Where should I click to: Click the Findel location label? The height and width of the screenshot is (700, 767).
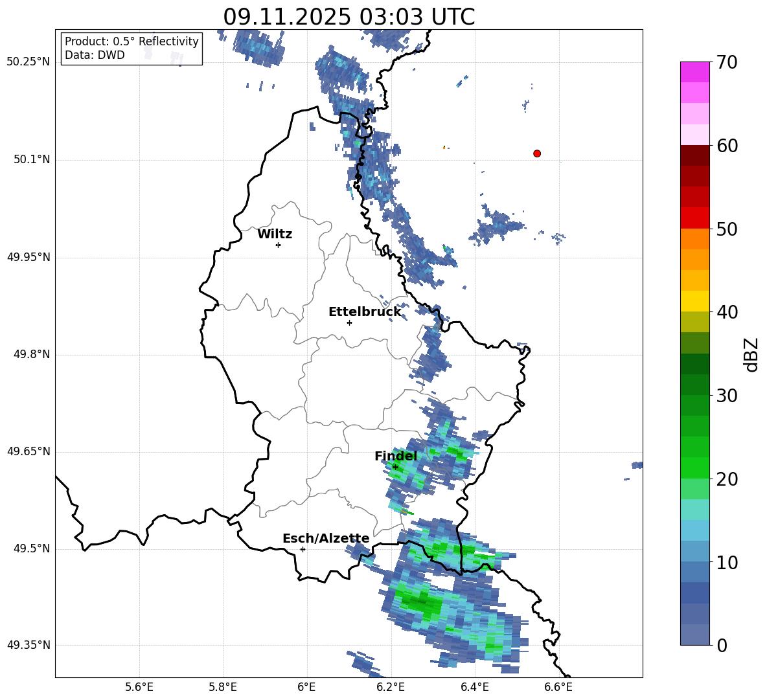[396, 456]
